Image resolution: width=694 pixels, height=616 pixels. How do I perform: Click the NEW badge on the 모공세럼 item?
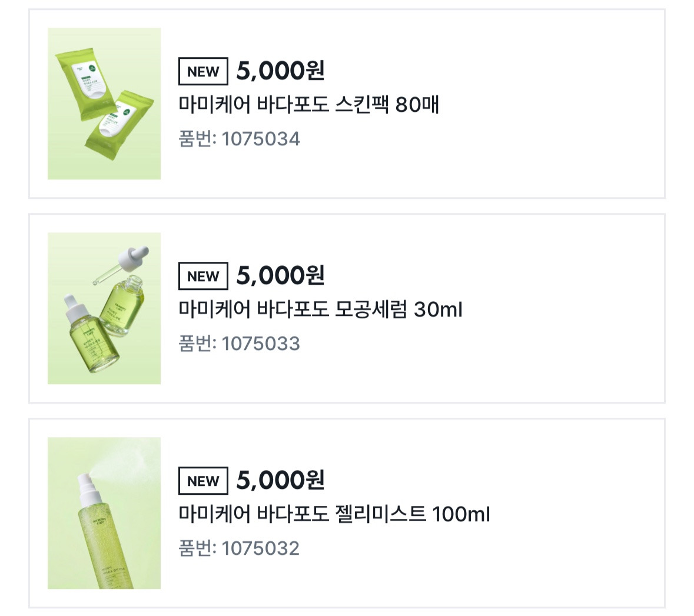203,276
